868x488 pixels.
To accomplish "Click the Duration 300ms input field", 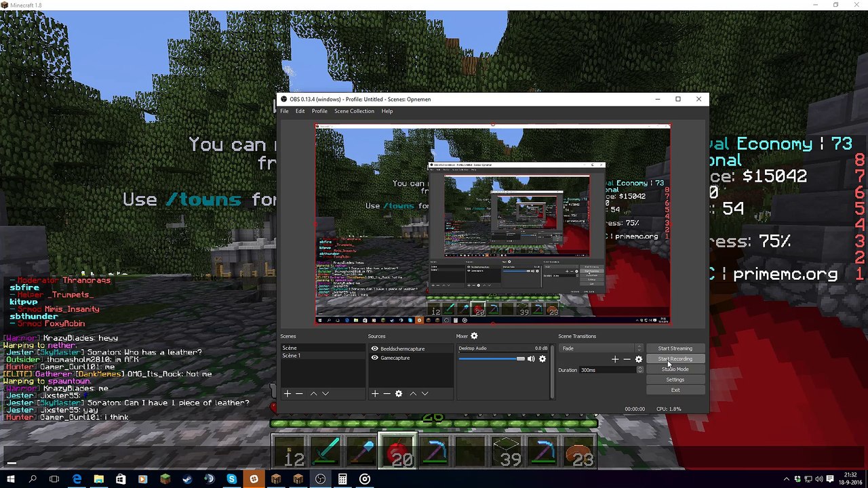I will (x=607, y=370).
